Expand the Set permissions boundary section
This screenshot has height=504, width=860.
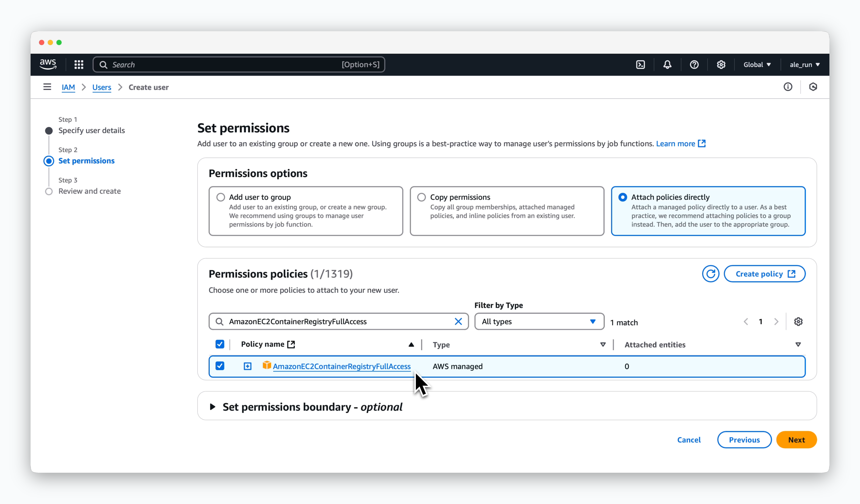point(212,407)
